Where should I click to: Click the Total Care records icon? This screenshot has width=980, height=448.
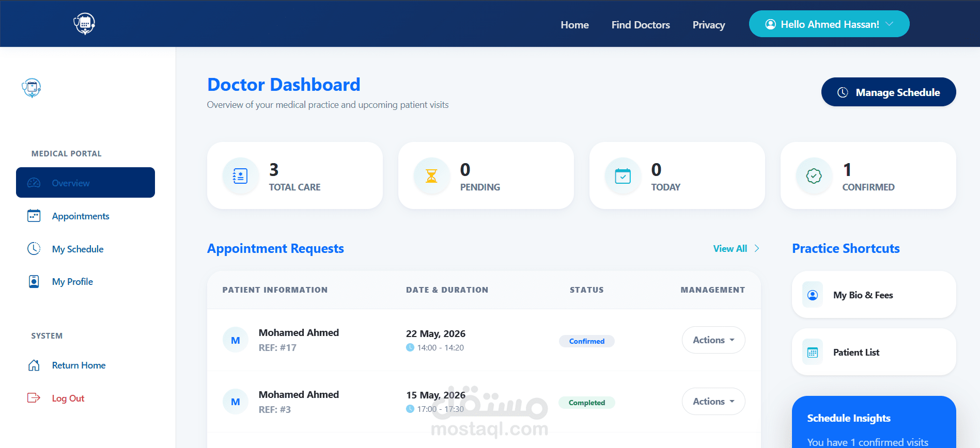coord(240,176)
